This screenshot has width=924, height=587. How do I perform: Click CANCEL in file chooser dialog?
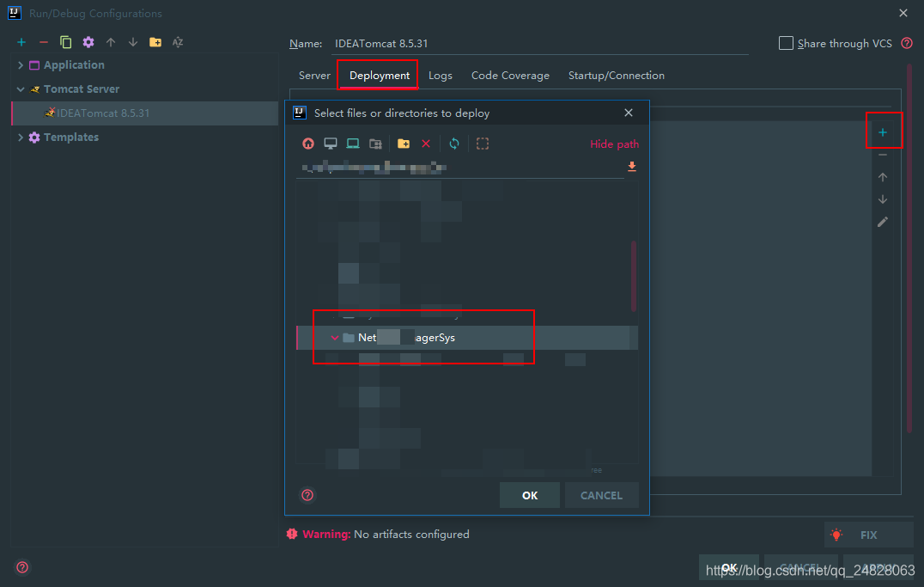tap(602, 495)
